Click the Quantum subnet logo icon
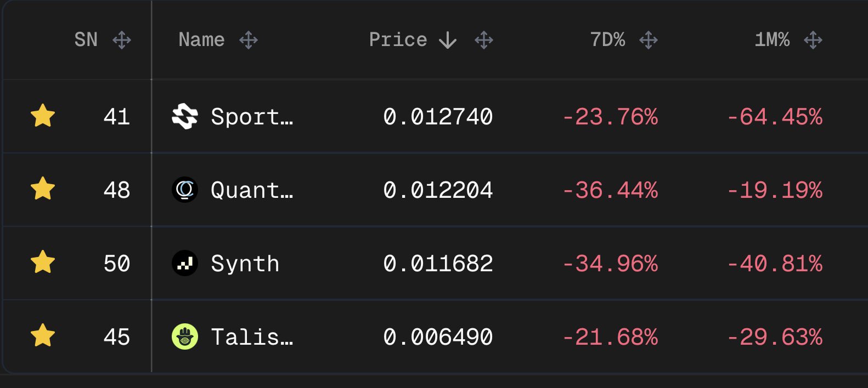Image resolution: width=868 pixels, height=388 pixels. coord(184,190)
